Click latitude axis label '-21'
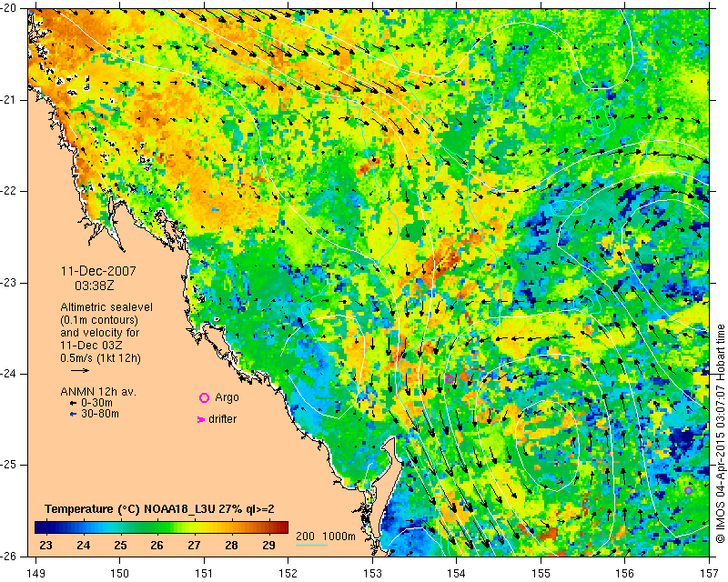The width and height of the screenshot is (728, 582). coord(8,100)
